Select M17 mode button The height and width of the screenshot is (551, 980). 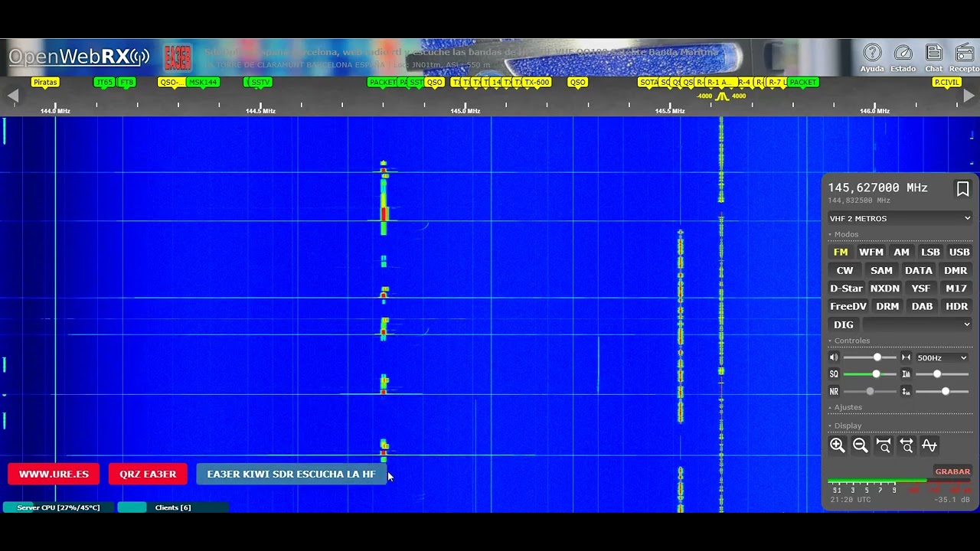[x=956, y=289]
